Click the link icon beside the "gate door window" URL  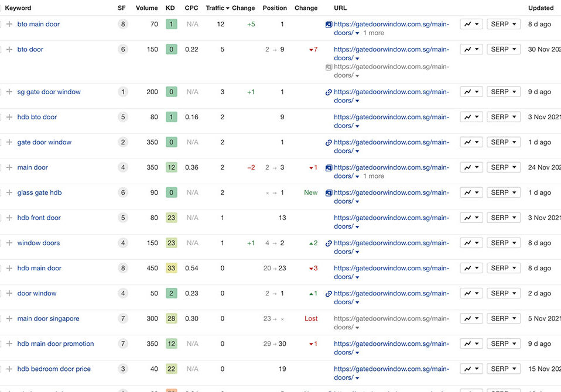[x=329, y=142]
